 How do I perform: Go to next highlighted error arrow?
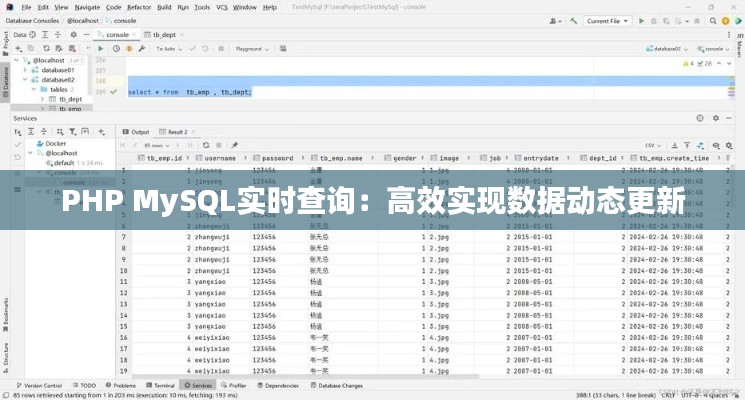point(729,63)
